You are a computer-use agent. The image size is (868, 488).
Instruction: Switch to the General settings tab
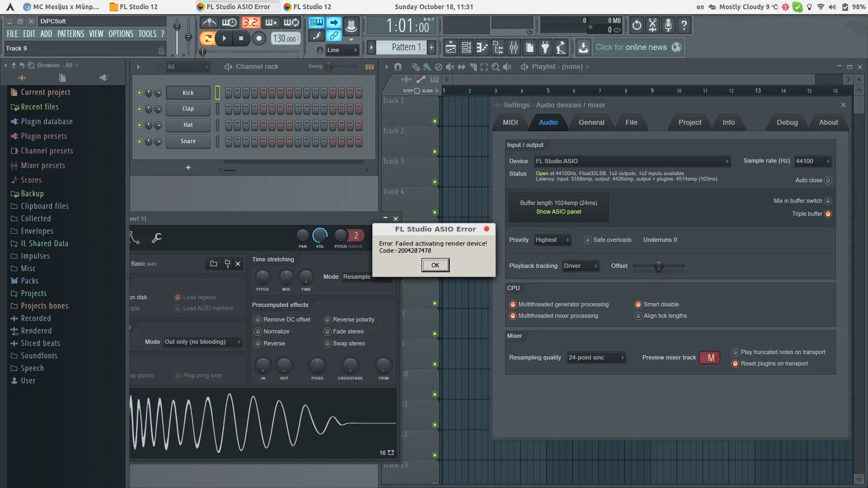[x=591, y=123]
